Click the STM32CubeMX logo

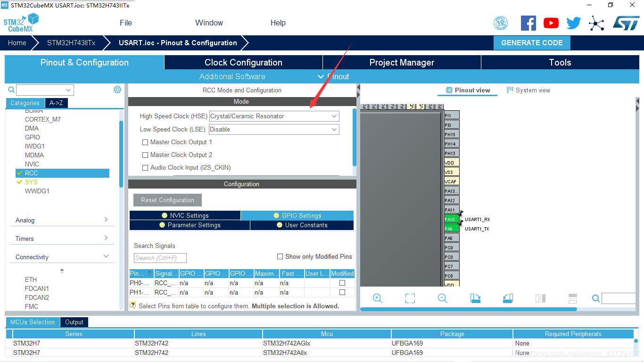coord(21,23)
